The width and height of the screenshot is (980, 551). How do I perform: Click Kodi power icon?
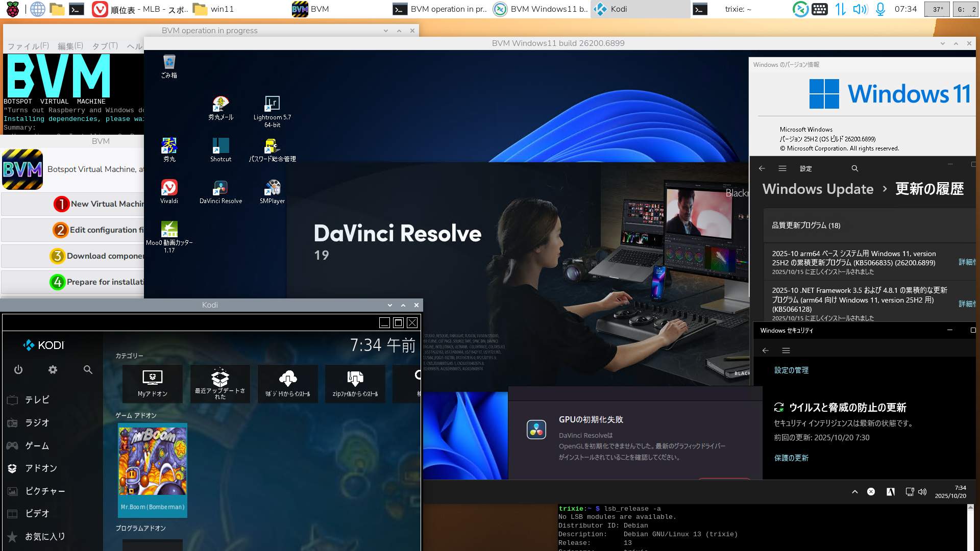coord(18,370)
